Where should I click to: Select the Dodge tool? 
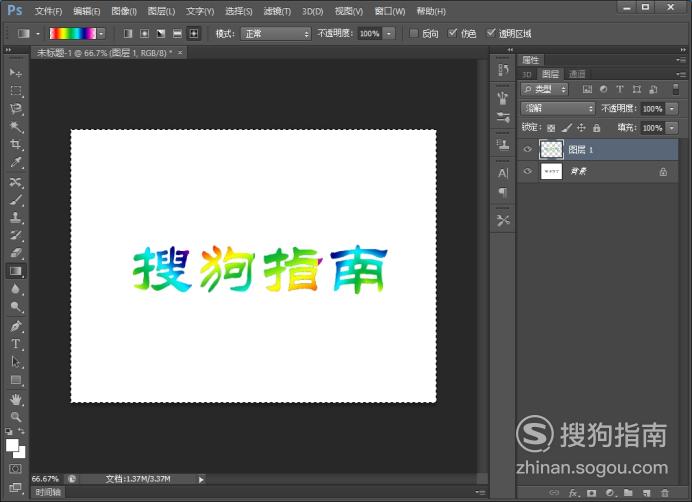(x=16, y=307)
